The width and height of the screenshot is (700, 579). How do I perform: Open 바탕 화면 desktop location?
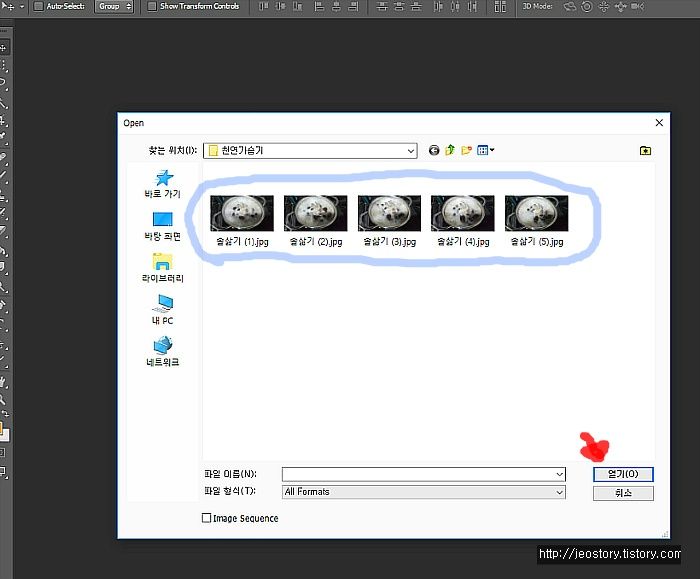click(x=162, y=226)
